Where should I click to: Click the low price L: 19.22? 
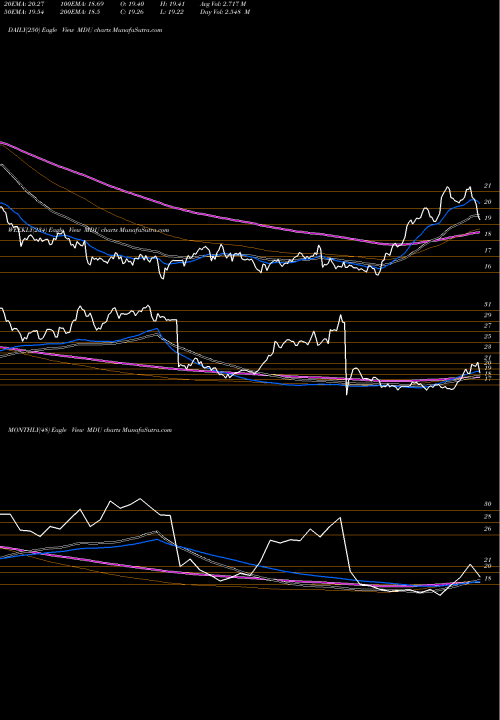click(x=170, y=12)
